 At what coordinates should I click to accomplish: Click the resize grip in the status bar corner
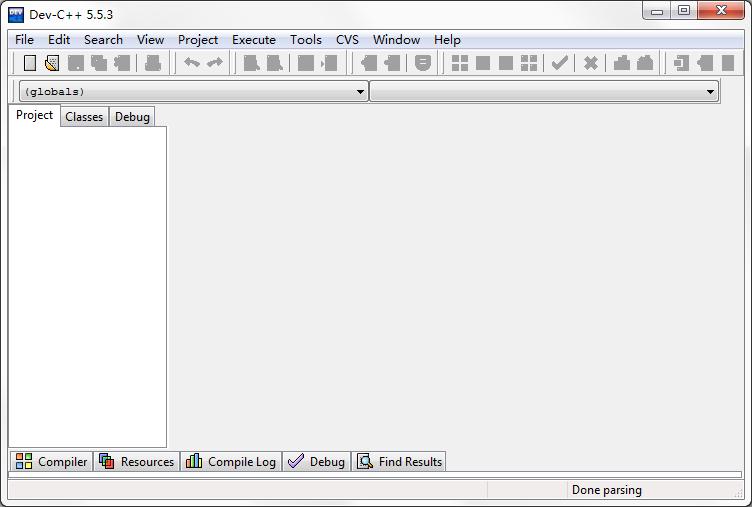(x=738, y=493)
